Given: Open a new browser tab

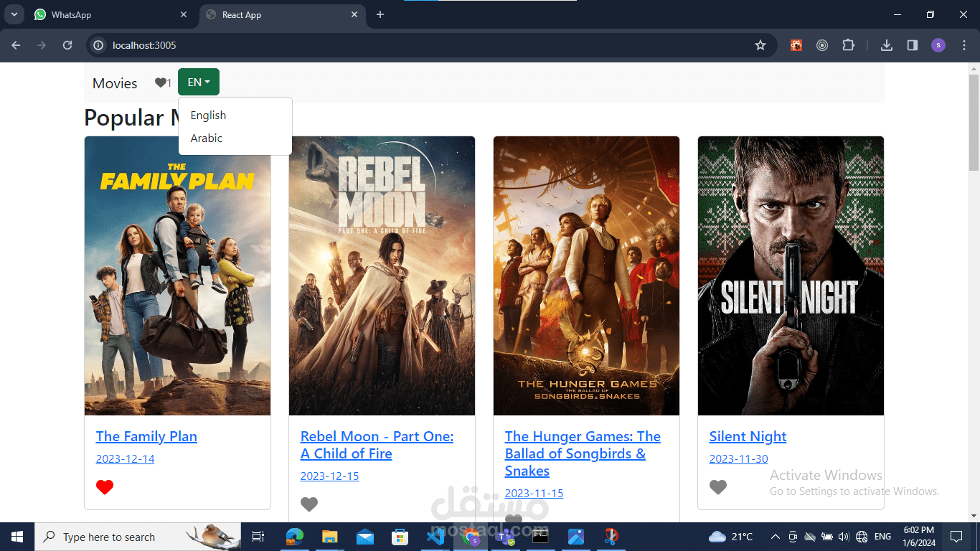Looking at the screenshot, I should [380, 14].
